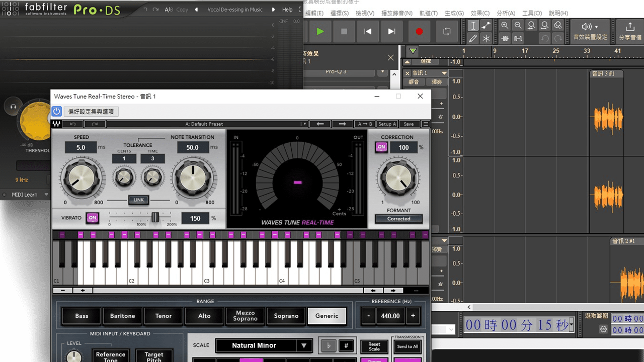Select the Soprano range button

click(x=286, y=316)
